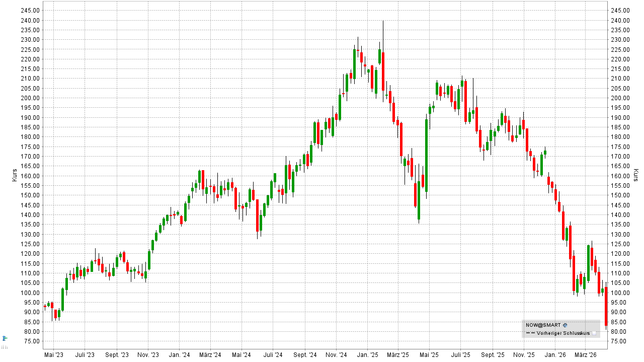
Task: Click the 245.00 value on the left axis
Action: coord(31,11)
